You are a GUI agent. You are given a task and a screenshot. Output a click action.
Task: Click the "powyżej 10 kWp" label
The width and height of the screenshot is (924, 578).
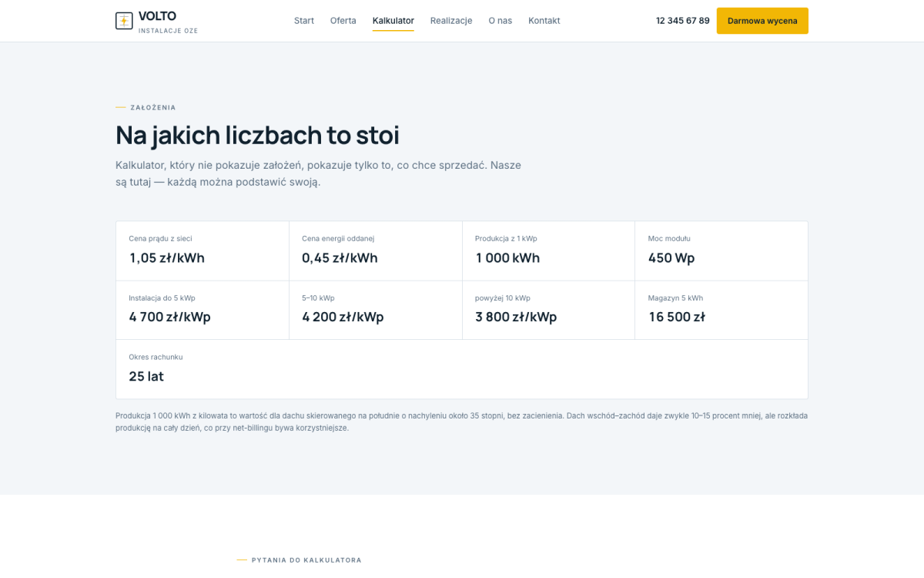pos(503,298)
